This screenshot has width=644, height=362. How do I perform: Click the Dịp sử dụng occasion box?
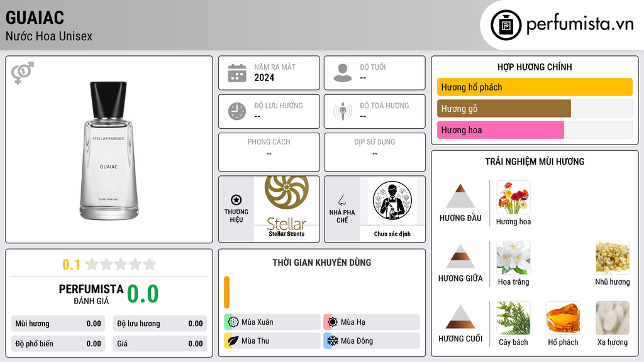375,152
